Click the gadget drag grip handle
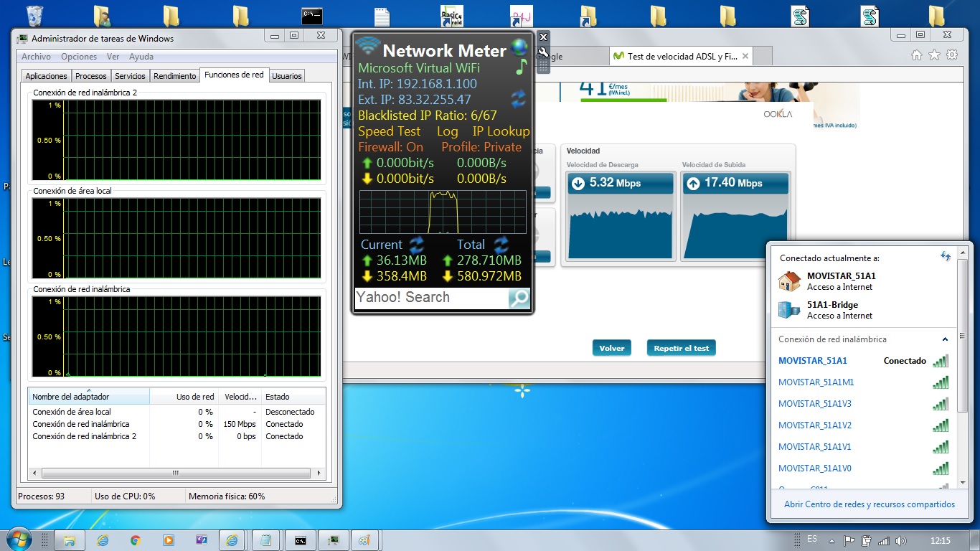Screen dimensions: 980x551 click(x=543, y=65)
